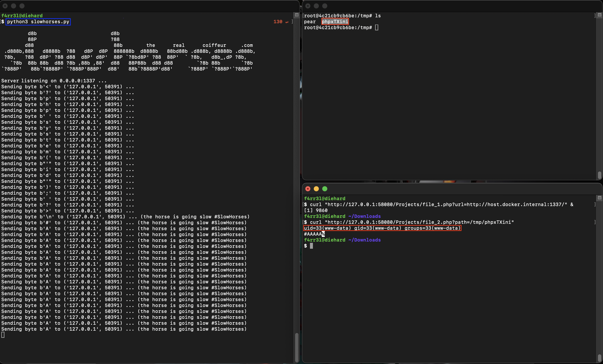This screenshot has width=603, height=364.
Task: Click split pane icon in left terminal
Action: 297,15
